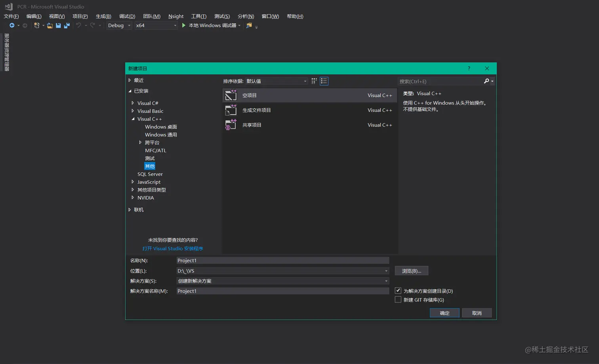Open the debugger target dropdown arrow
Screen dimensions: 599x364
239,26
